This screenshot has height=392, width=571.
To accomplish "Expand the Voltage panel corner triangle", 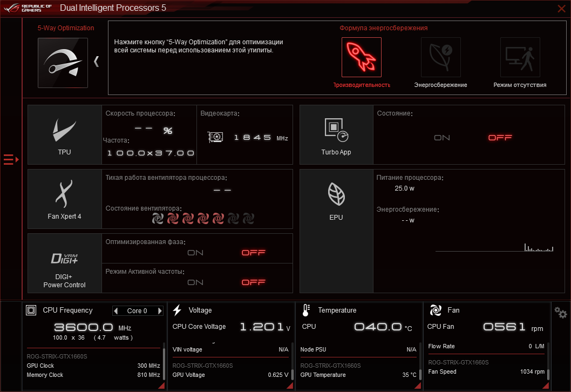I will (290, 386).
